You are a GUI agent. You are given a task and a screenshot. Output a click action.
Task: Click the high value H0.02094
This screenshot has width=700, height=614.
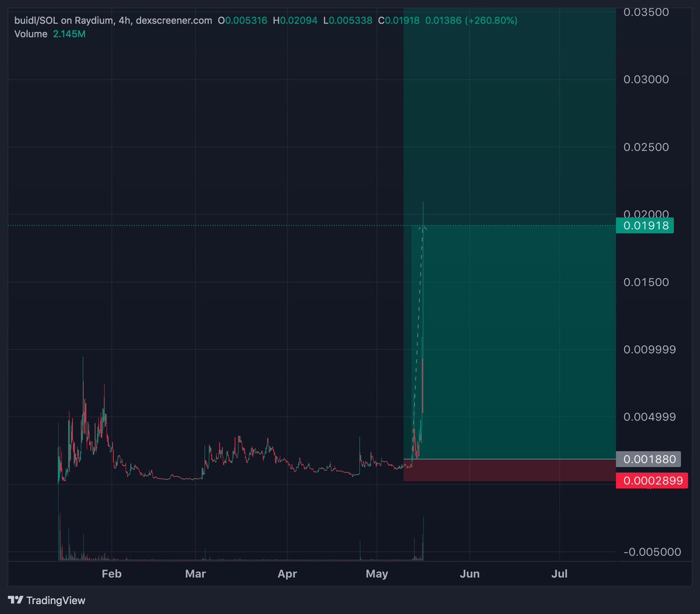click(295, 20)
